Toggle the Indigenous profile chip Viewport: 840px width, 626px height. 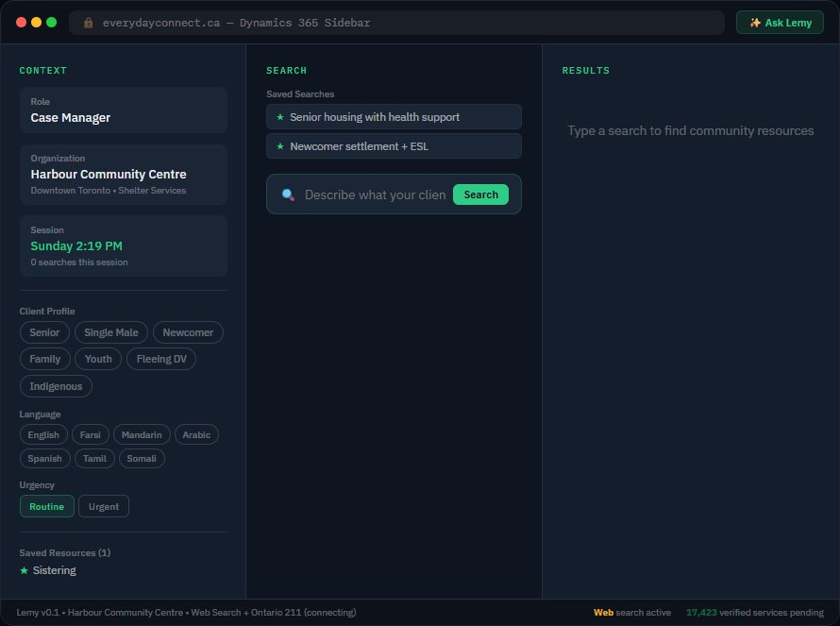[56, 386]
